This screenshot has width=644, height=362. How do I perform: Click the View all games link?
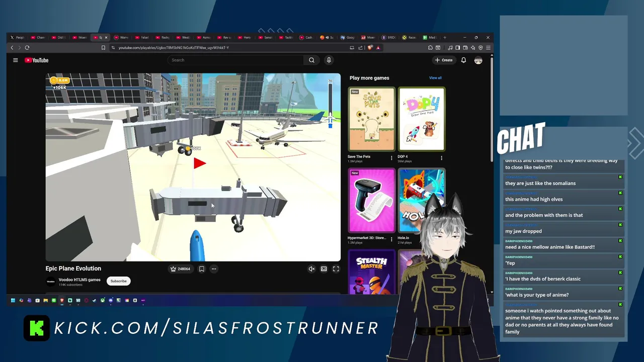tap(435, 78)
